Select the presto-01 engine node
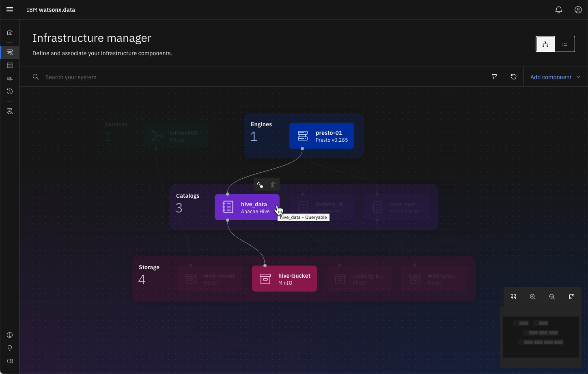Screen dimensions: 588x374 (322, 136)
